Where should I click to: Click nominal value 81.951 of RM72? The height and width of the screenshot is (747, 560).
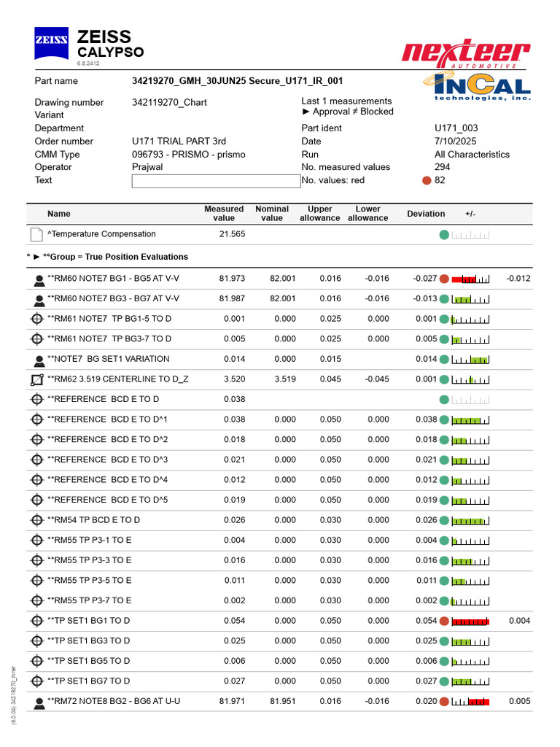pyautogui.click(x=283, y=701)
